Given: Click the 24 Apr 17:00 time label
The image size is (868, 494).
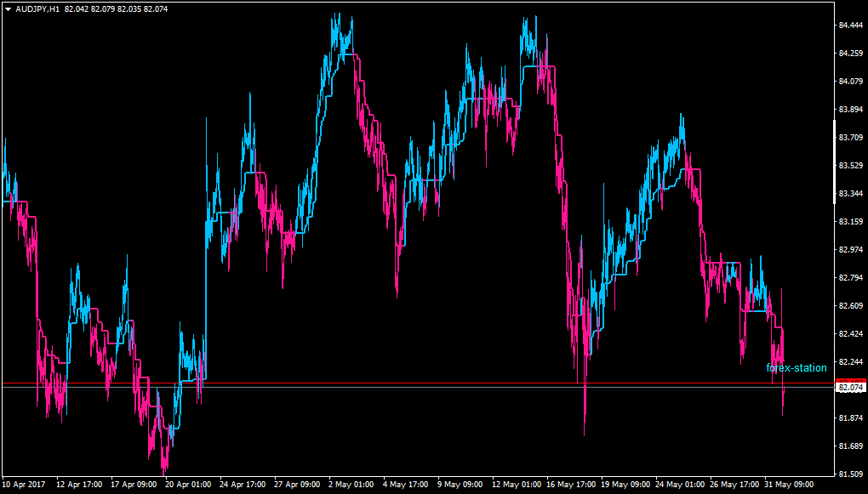Looking at the screenshot, I should pos(243,484).
